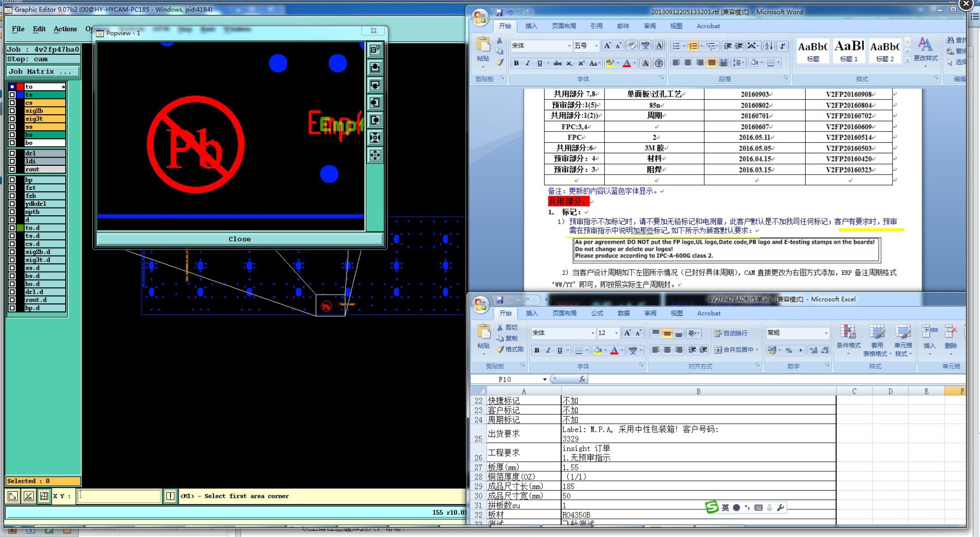The image size is (980, 537).
Task: Click percent style in Excel ribbon
Action: 788,350
